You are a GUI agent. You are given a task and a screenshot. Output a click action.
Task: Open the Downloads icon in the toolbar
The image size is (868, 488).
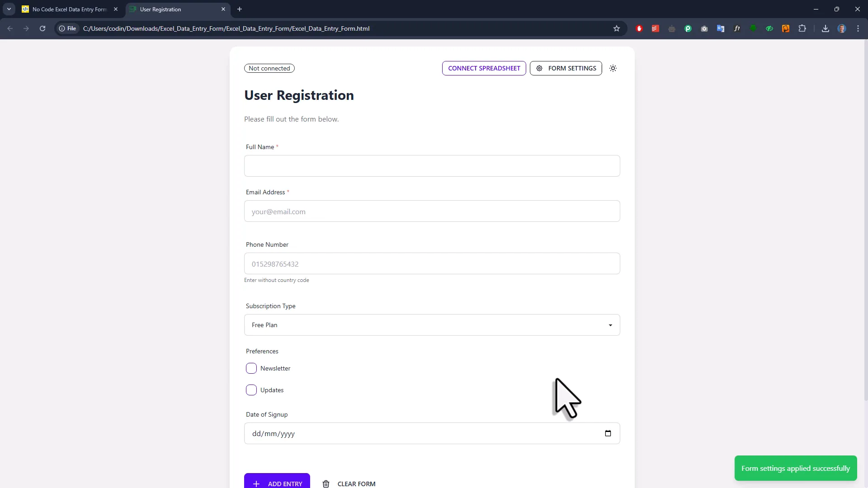[x=826, y=28]
